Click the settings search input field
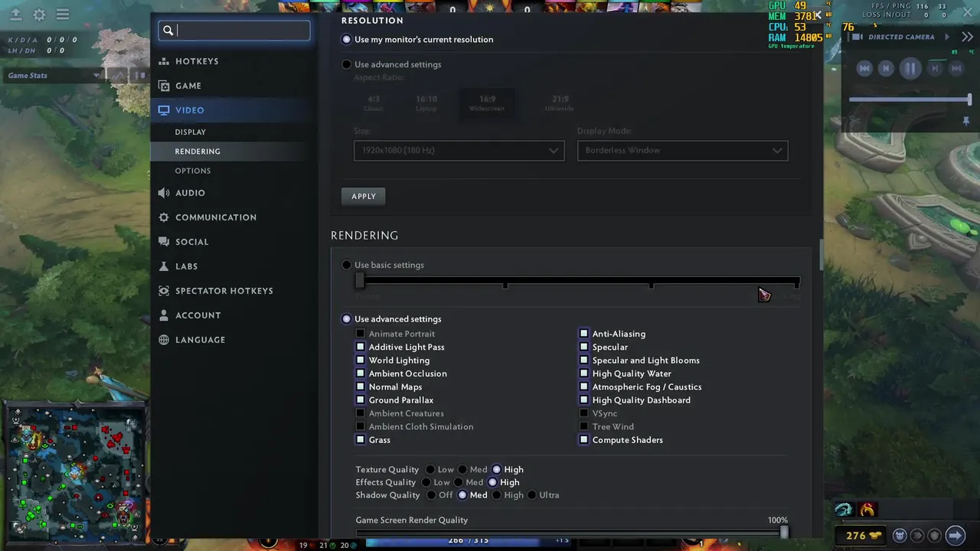This screenshot has width=980, height=551. 234,31
